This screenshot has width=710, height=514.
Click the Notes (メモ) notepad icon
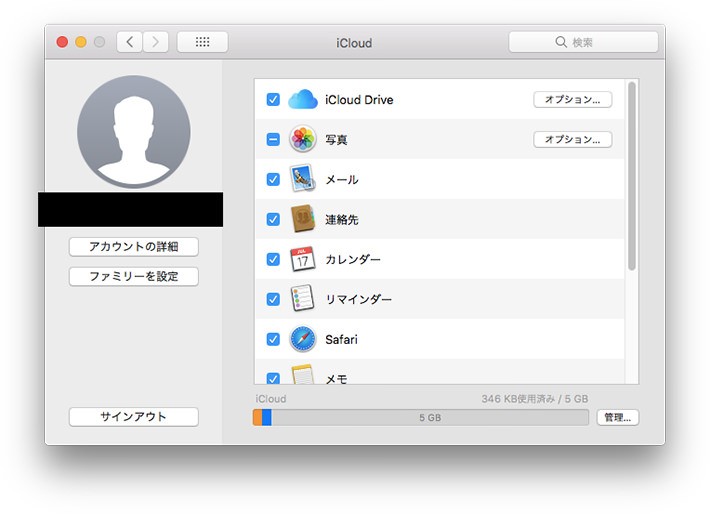click(302, 375)
